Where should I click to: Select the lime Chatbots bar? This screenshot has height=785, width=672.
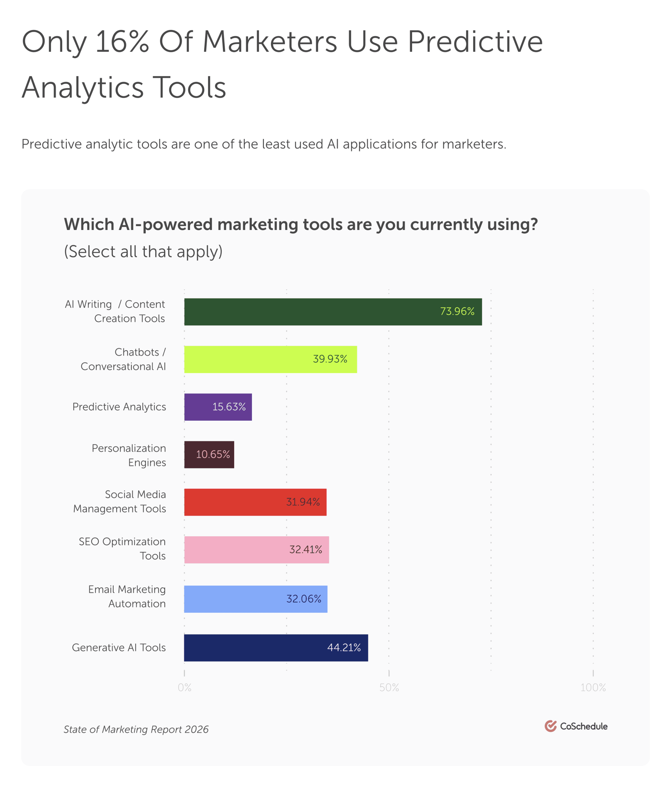270,359
